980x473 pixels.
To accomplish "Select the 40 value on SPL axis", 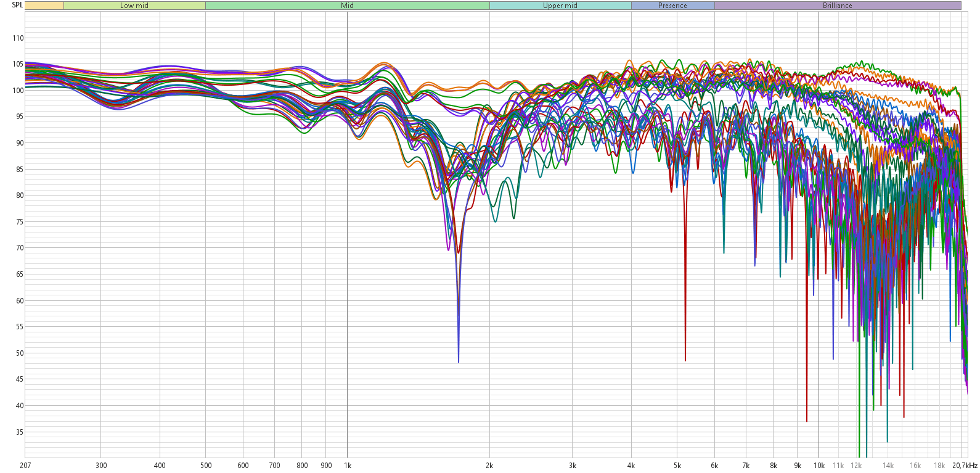I will coord(20,406).
